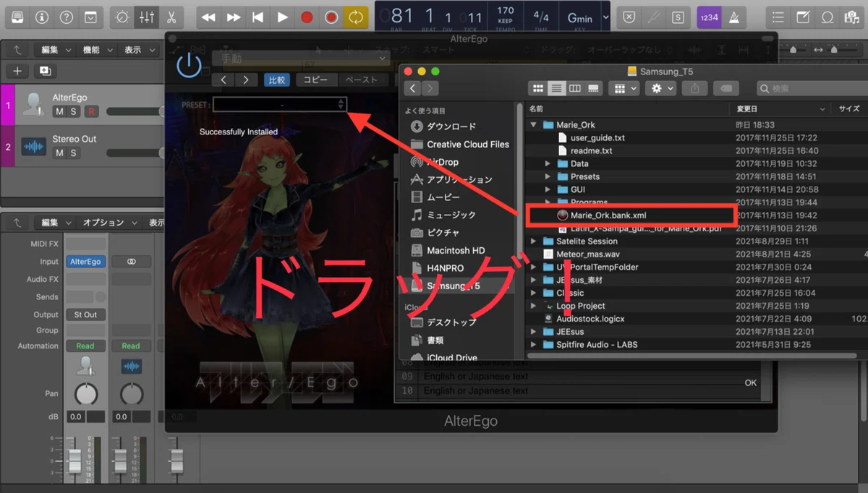Viewport: 868px width, 493px height.
Task: Go to previous AlterEgo plugin setting arrow
Action: coord(224,80)
